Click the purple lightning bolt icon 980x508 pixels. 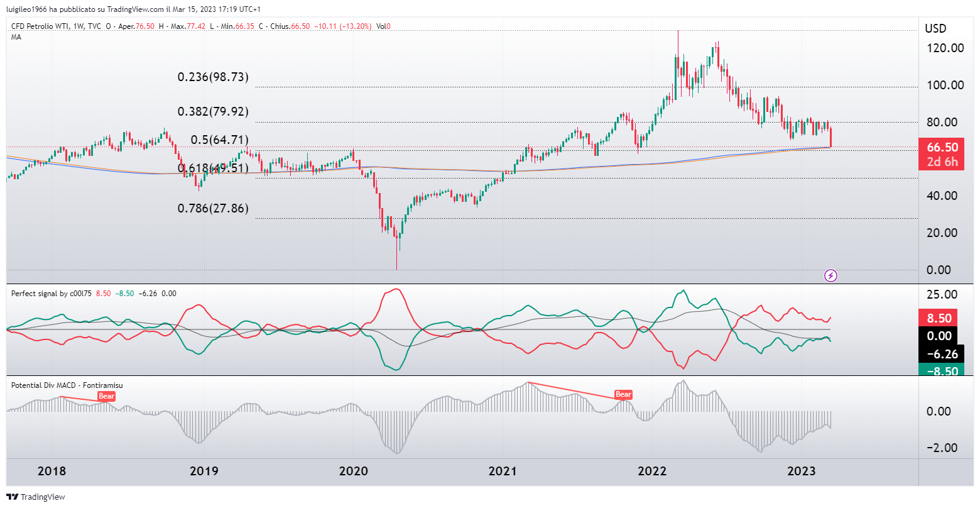coord(830,275)
